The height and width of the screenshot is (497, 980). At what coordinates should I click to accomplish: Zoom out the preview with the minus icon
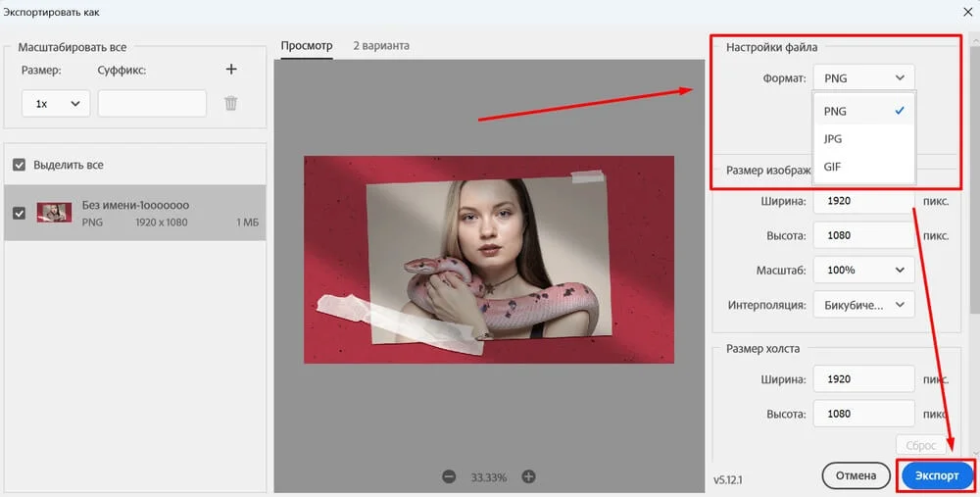click(x=449, y=476)
